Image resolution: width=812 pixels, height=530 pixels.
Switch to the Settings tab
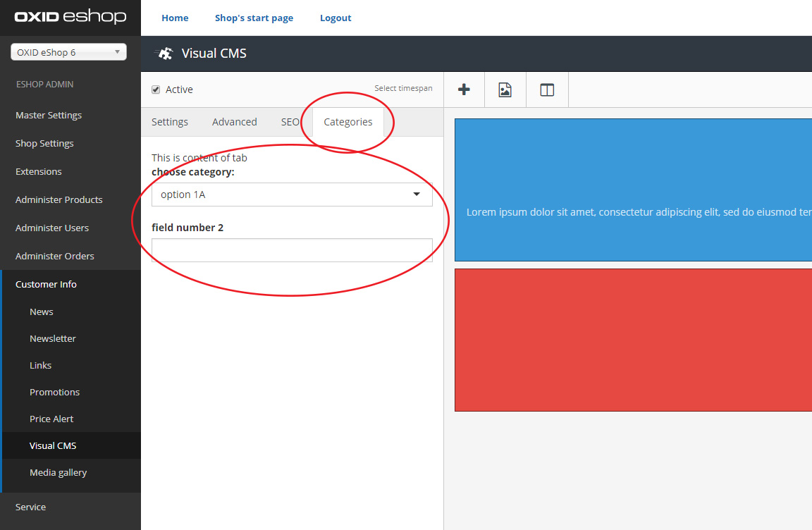(170, 122)
